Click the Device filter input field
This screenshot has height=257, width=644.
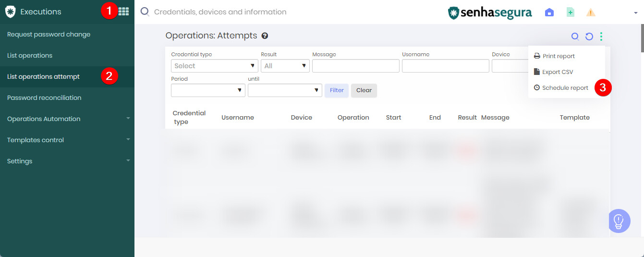click(x=510, y=66)
